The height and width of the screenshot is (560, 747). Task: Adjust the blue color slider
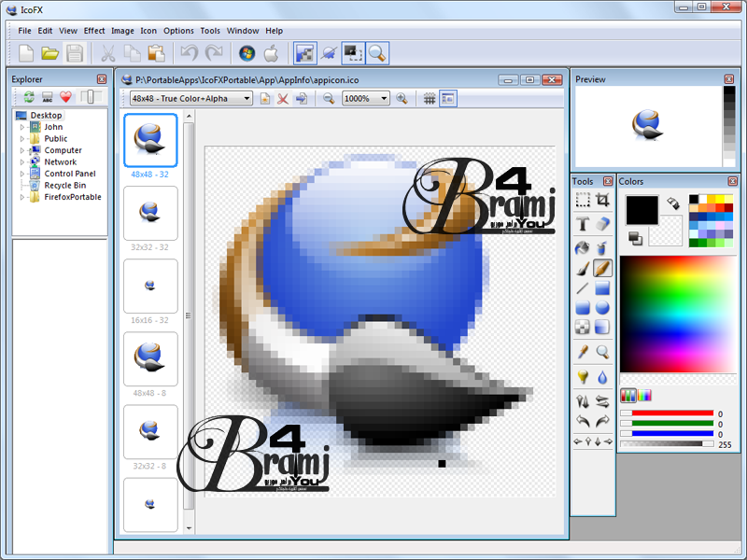[667, 434]
